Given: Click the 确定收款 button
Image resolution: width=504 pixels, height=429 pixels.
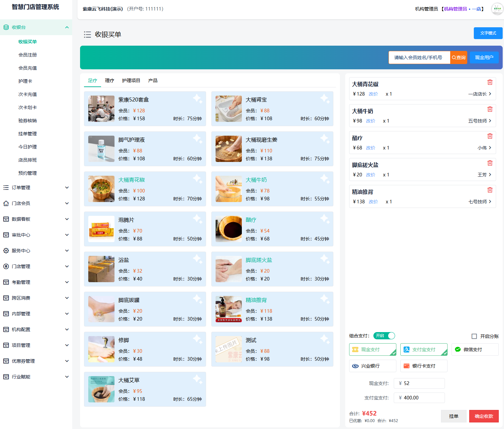Looking at the screenshot, I should (484, 416).
